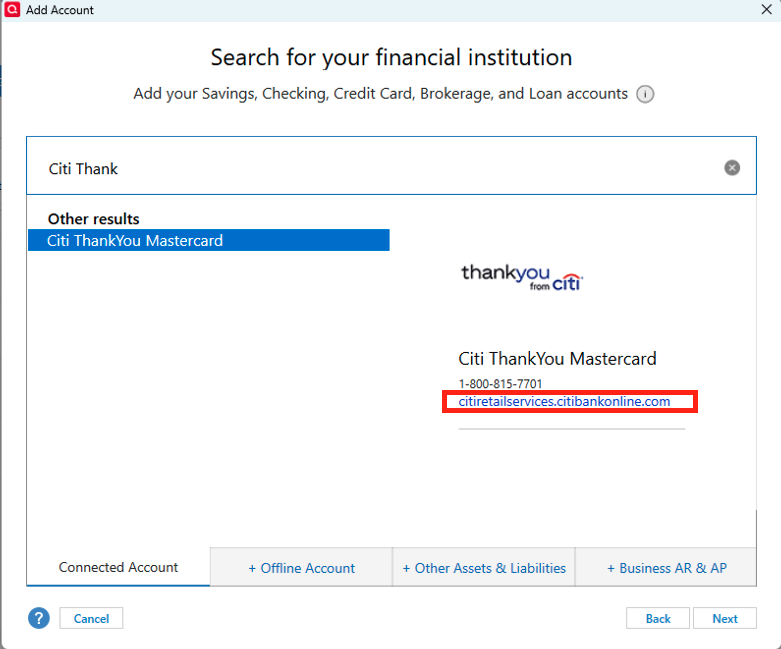The width and height of the screenshot is (781, 649).
Task: Click the phone number 1-800-815-7701
Action: click(500, 384)
